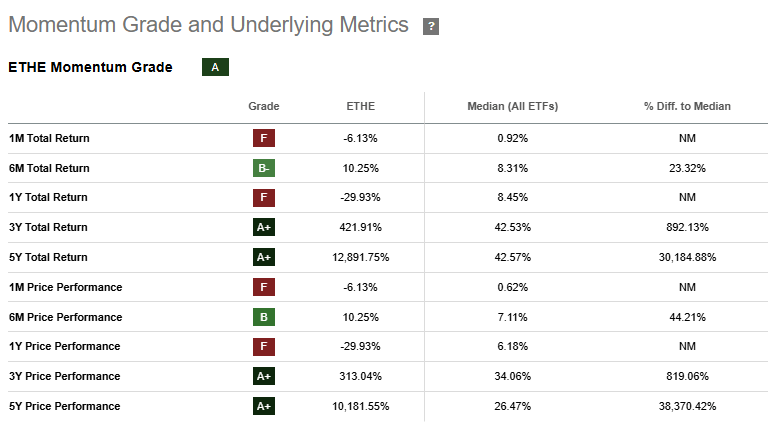Click the B badge for 6M Price Performance
The height and width of the screenshot is (434, 780).
264,317
